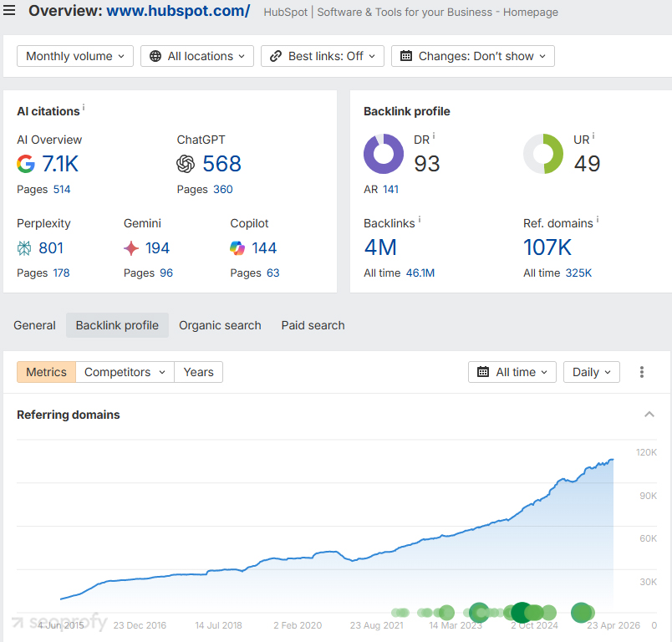
Task: Click the UR info icon
Action: pyautogui.click(x=593, y=136)
